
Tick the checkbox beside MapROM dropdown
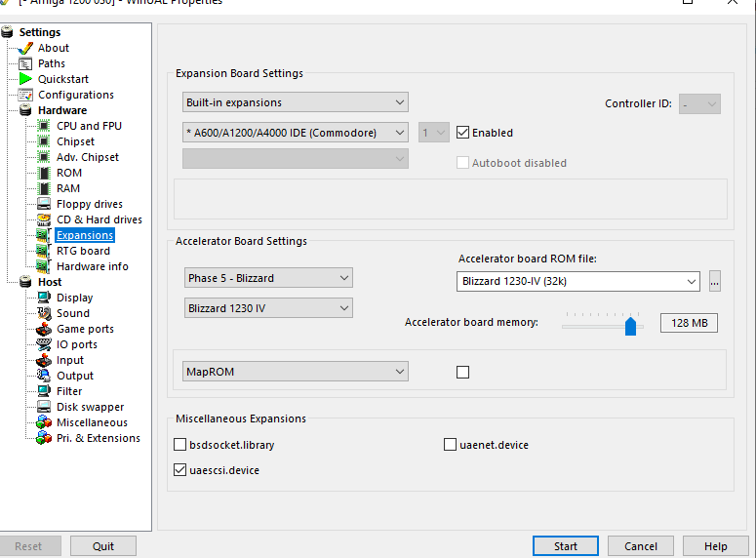[x=462, y=373]
